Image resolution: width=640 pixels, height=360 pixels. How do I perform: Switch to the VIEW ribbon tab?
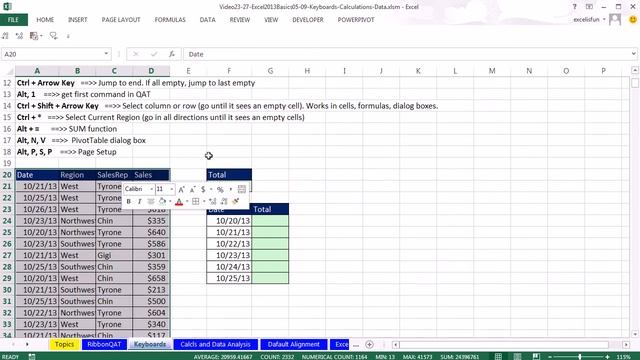[271, 20]
